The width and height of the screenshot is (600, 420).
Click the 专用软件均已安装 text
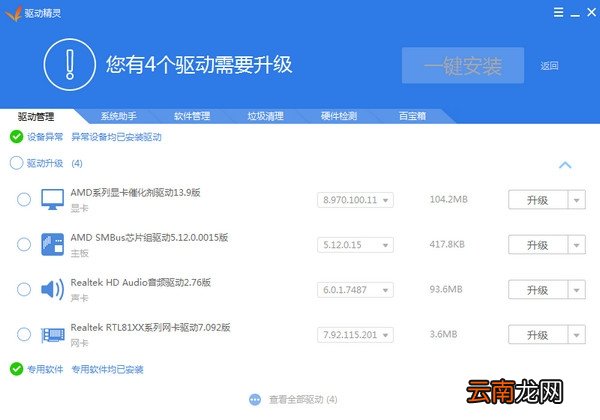[x=108, y=369]
